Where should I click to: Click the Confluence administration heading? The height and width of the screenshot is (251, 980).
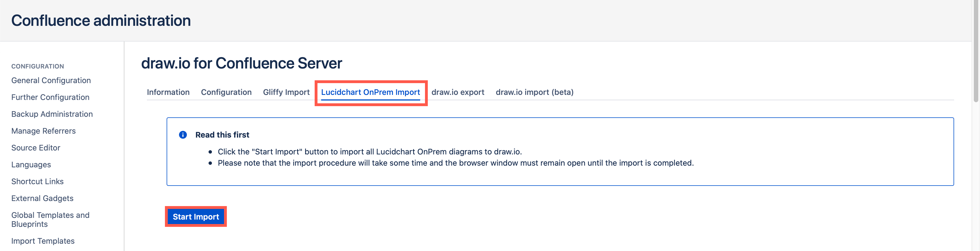tap(101, 20)
